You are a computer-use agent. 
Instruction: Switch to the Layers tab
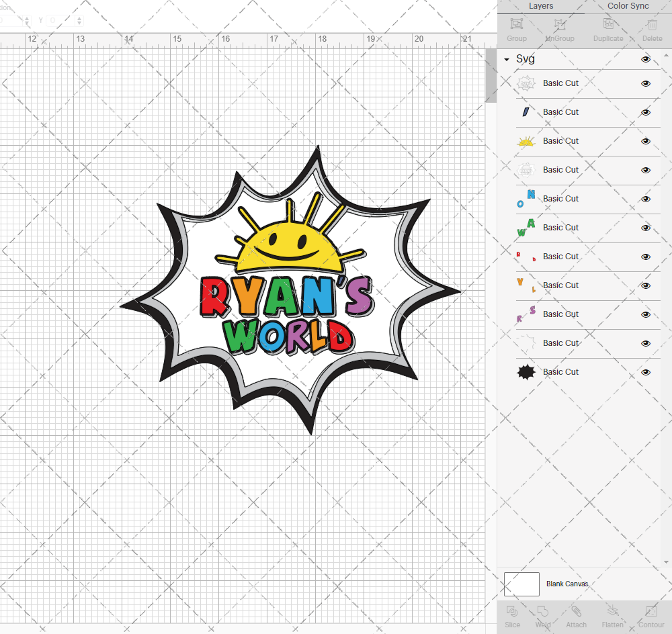pos(541,6)
